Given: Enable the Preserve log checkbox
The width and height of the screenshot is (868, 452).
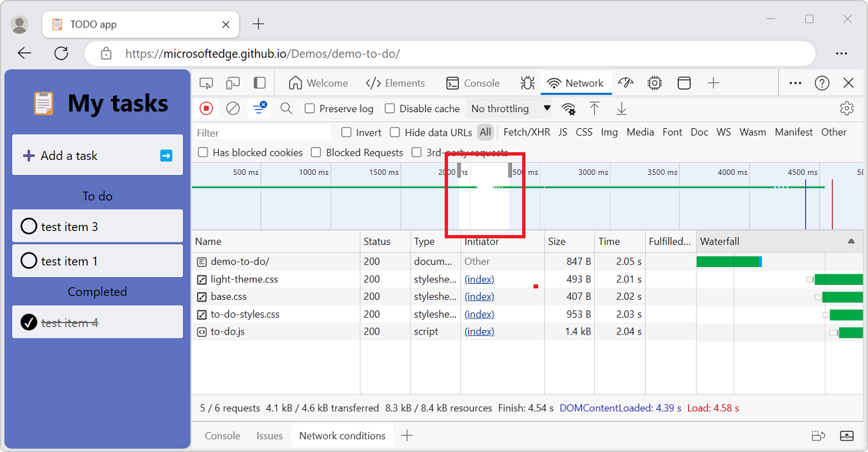Looking at the screenshot, I should (311, 108).
